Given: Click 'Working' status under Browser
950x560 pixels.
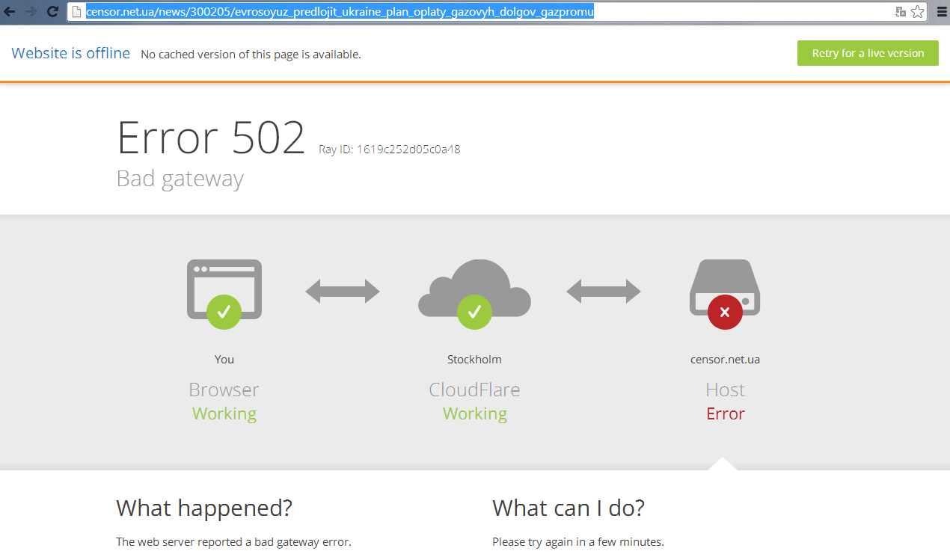Looking at the screenshot, I should [x=224, y=413].
